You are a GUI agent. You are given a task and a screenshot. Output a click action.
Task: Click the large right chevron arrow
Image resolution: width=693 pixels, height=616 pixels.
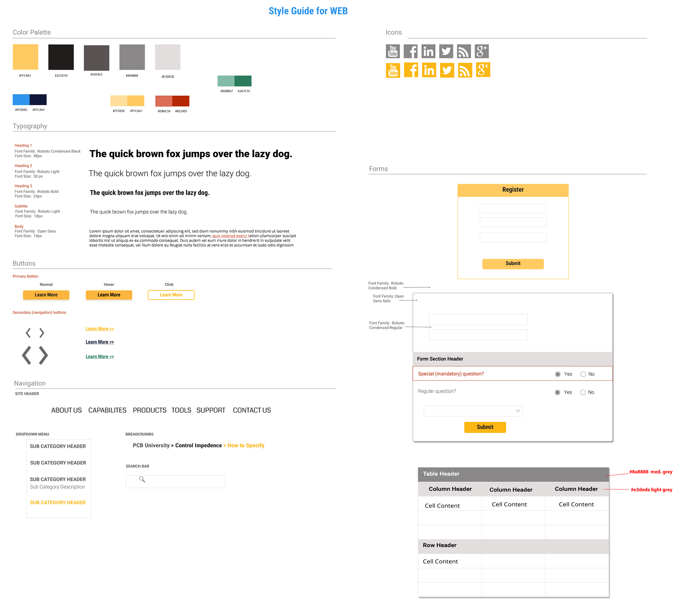point(43,355)
